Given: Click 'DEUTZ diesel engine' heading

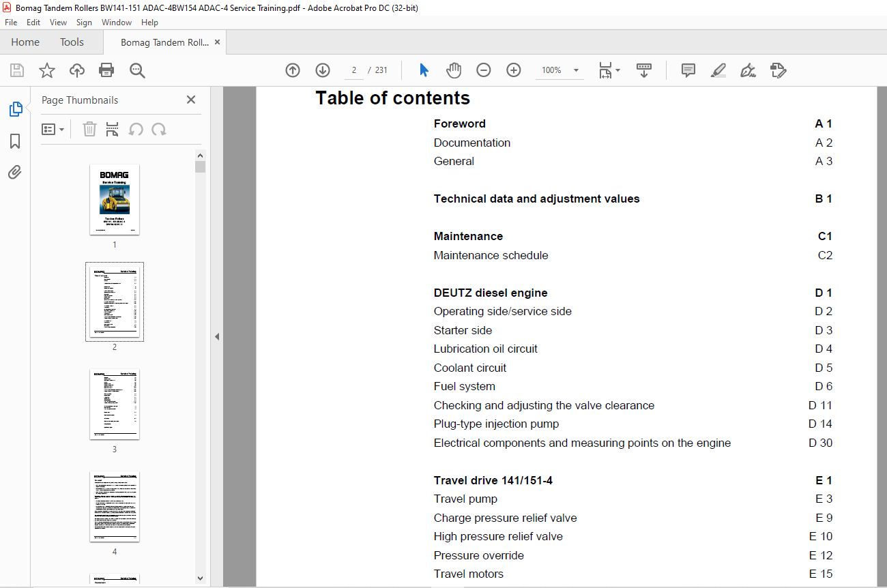Looking at the screenshot, I should (491, 293).
